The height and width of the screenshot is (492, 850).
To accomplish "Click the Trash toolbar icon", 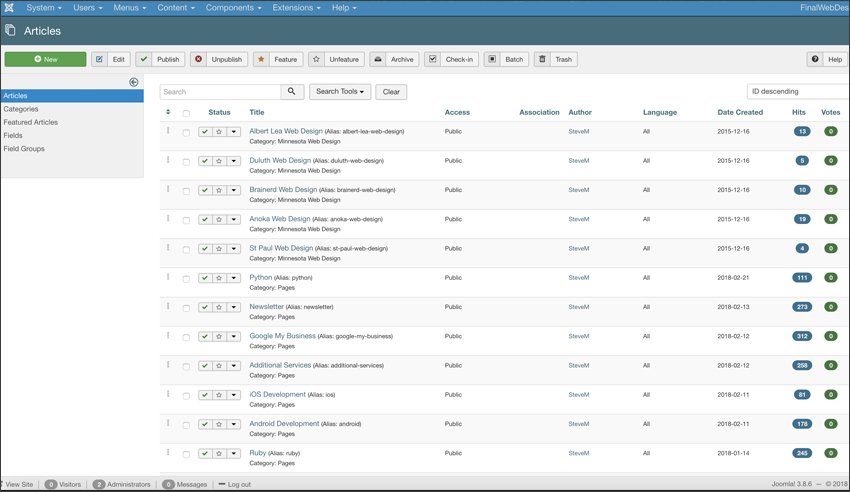I will pos(542,59).
